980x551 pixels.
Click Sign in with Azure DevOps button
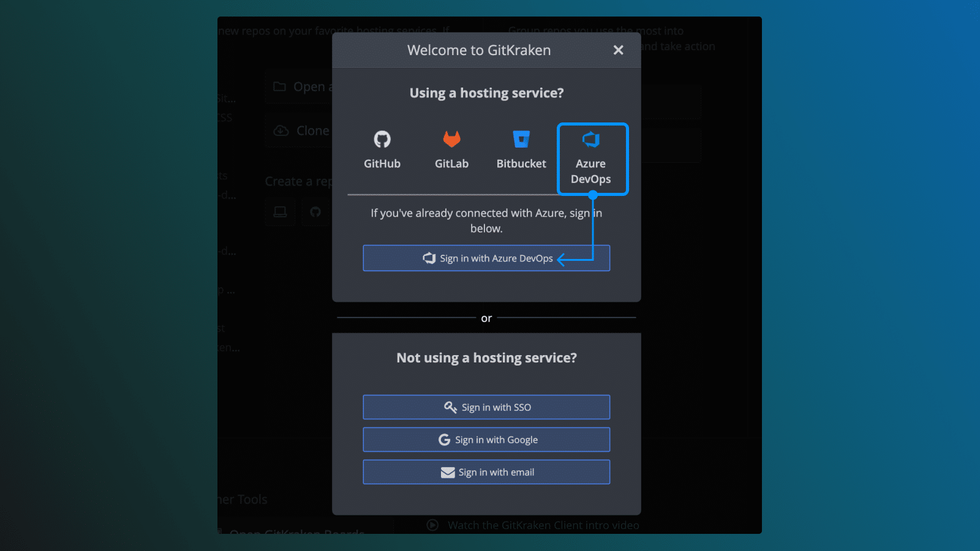click(x=486, y=258)
